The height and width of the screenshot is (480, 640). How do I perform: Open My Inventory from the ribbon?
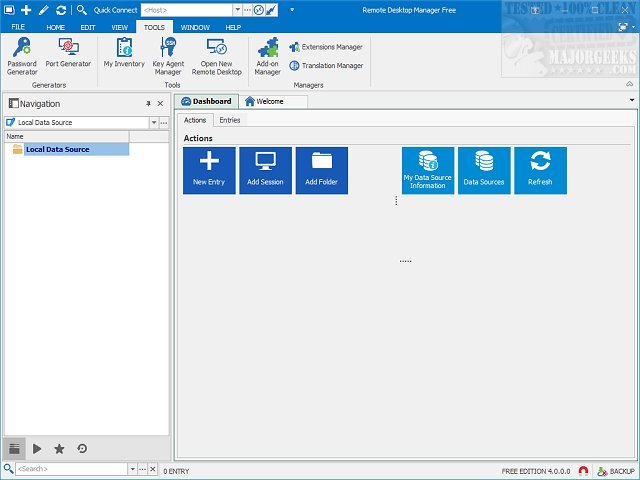pos(124,55)
